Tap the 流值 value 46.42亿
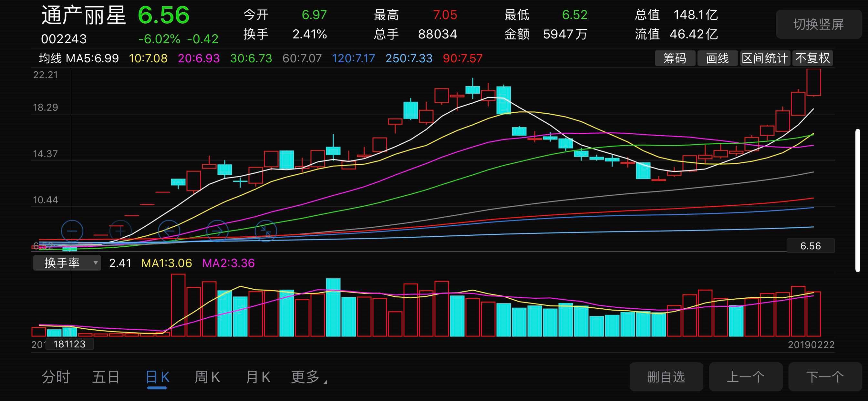 click(x=693, y=34)
